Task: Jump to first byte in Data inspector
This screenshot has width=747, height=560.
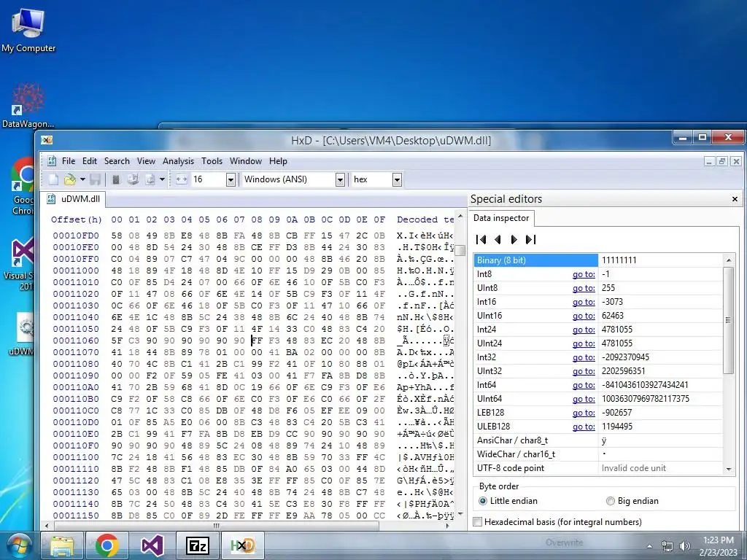Action: pyautogui.click(x=481, y=239)
